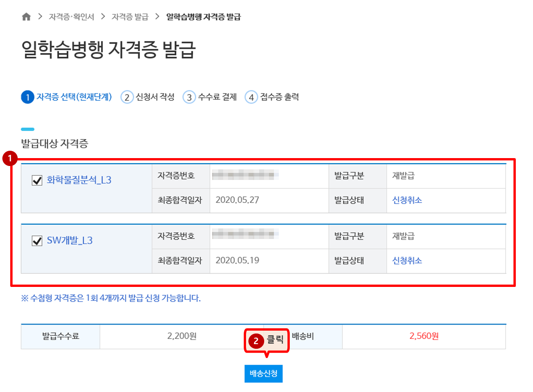Screen dimensions: 533x392
Task: Go to step 2 신청서 작성
Action: coord(147,97)
